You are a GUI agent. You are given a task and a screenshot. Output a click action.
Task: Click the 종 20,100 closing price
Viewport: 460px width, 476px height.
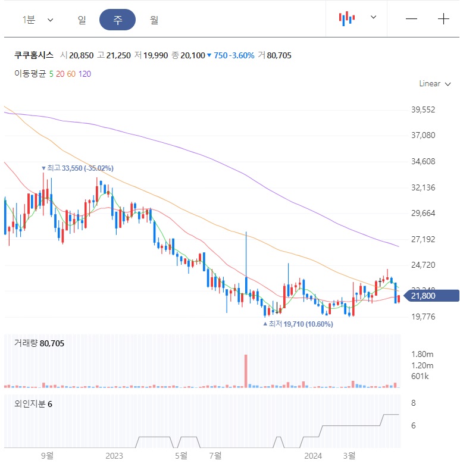188,55
